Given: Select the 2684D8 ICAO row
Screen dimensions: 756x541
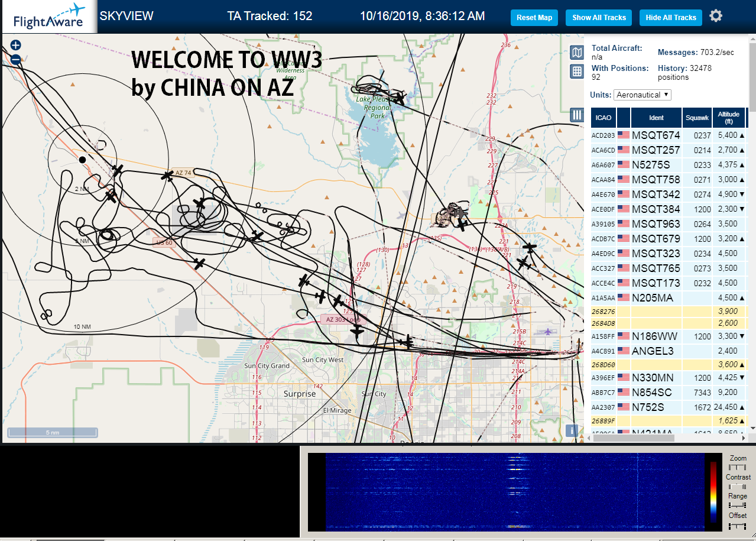Looking at the screenshot, I should pos(669,323).
